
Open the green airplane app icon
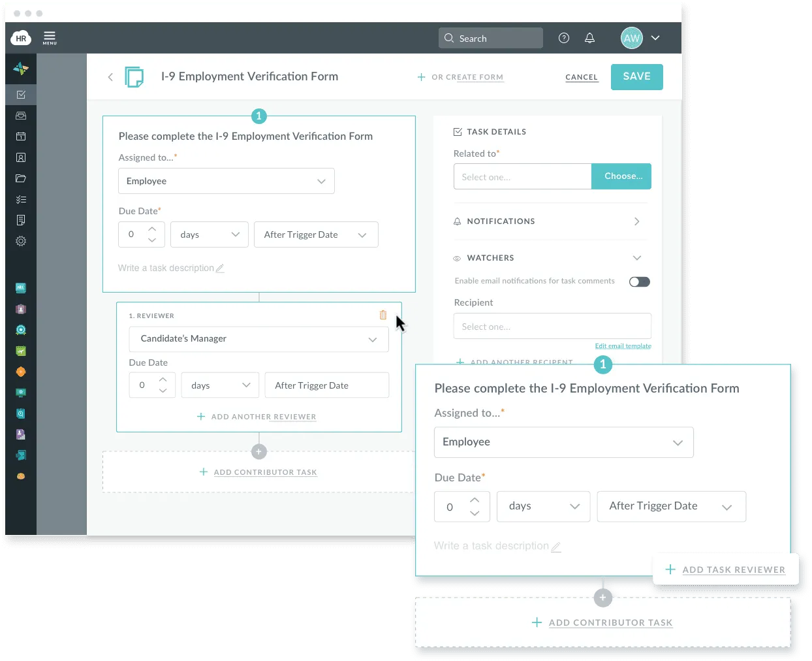coord(21,351)
